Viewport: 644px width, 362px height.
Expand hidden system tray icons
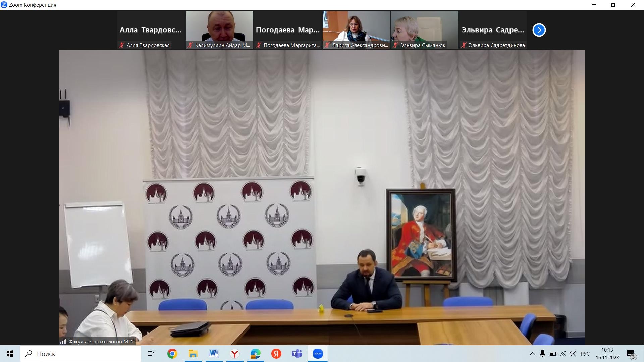532,354
